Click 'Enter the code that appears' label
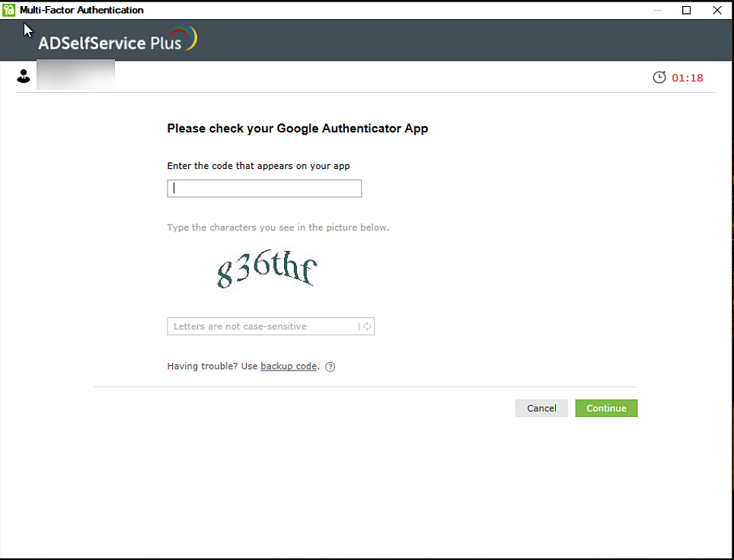The width and height of the screenshot is (734, 560). point(258,166)
